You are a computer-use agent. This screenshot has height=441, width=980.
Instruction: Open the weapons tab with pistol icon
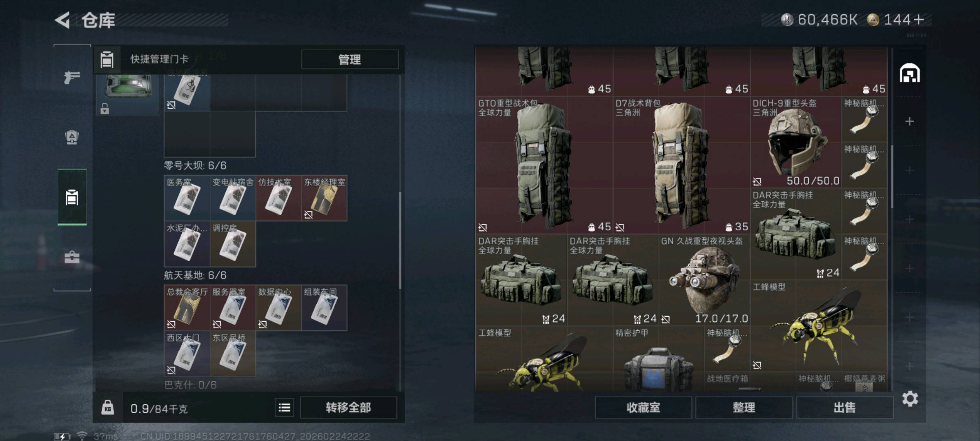72,77
